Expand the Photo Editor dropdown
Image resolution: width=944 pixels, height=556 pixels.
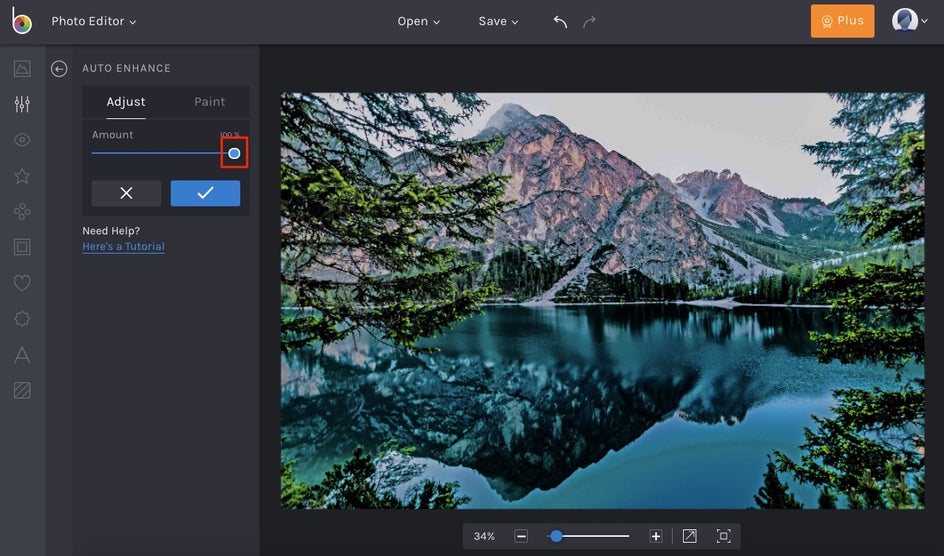(x=94, y=21)
